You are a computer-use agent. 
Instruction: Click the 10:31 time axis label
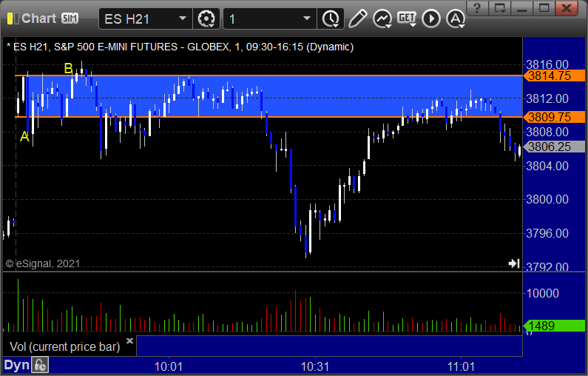315,366
